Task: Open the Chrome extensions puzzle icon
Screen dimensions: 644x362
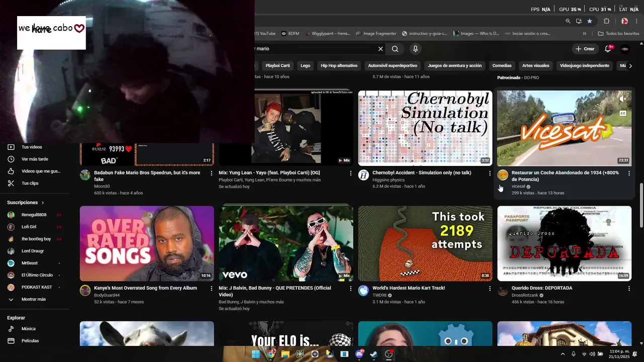Action: [606, 21]
